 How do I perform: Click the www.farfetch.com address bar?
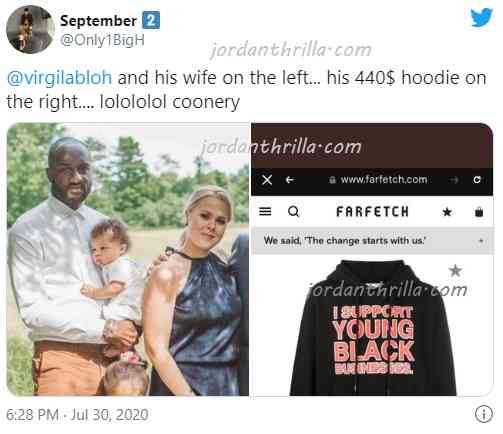(x=378, y=180)
